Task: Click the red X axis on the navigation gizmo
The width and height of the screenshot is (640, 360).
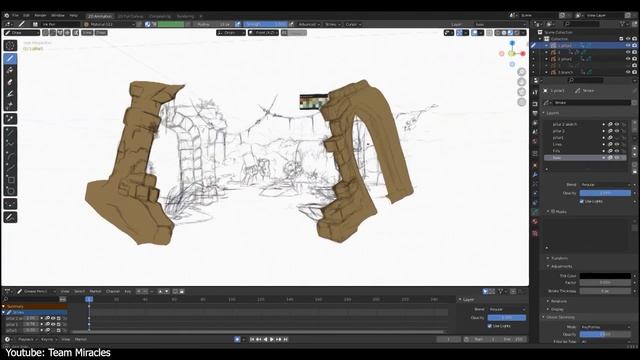Action: click(523, 53)
